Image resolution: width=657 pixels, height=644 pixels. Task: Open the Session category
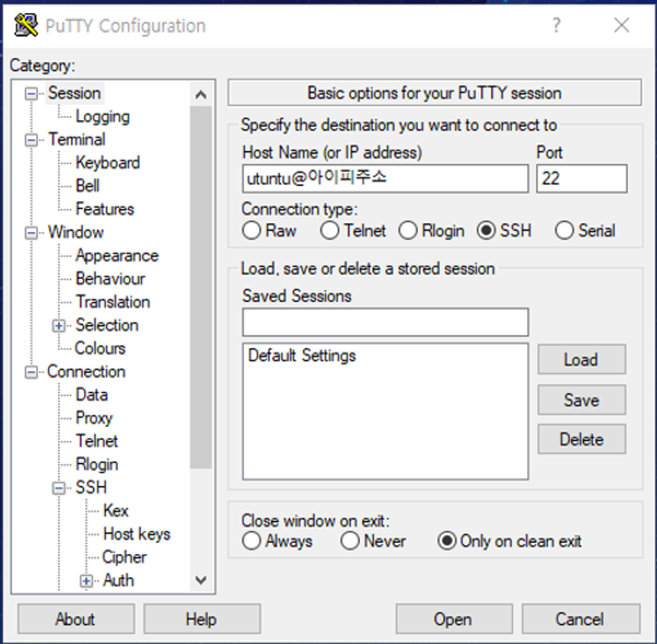click(74, 93)
